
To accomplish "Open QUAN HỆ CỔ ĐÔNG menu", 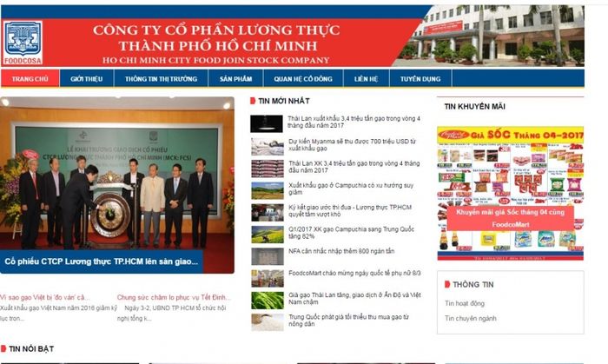I will [x=303, y=79].
